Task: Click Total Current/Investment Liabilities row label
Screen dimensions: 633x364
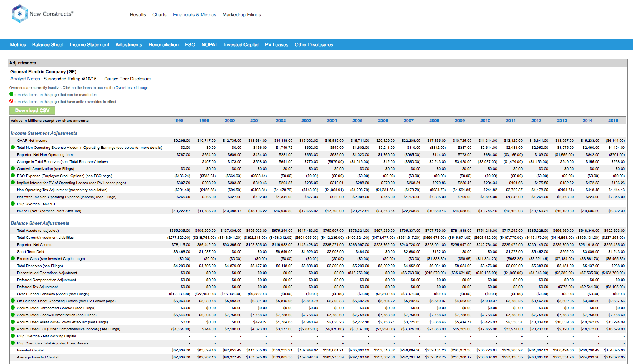Action: point(45,238)
